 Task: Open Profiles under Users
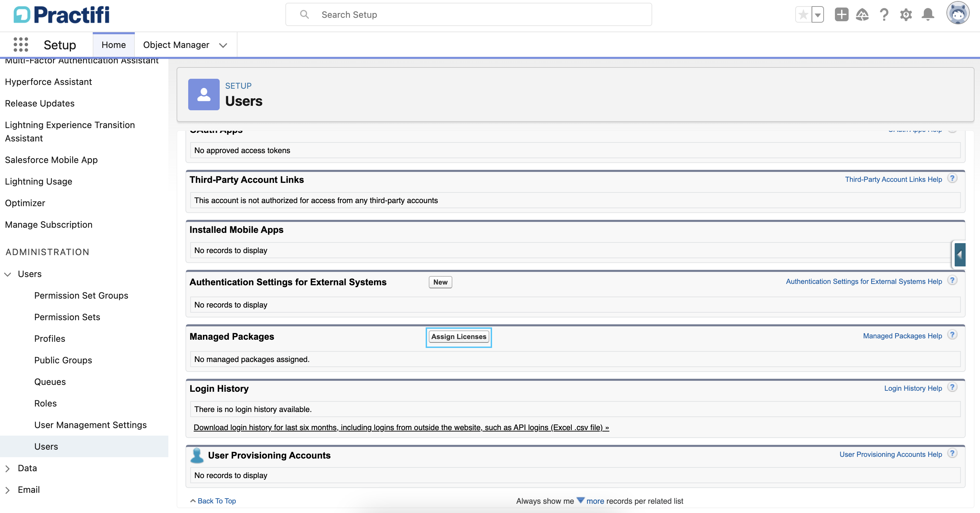click(50, 339)
